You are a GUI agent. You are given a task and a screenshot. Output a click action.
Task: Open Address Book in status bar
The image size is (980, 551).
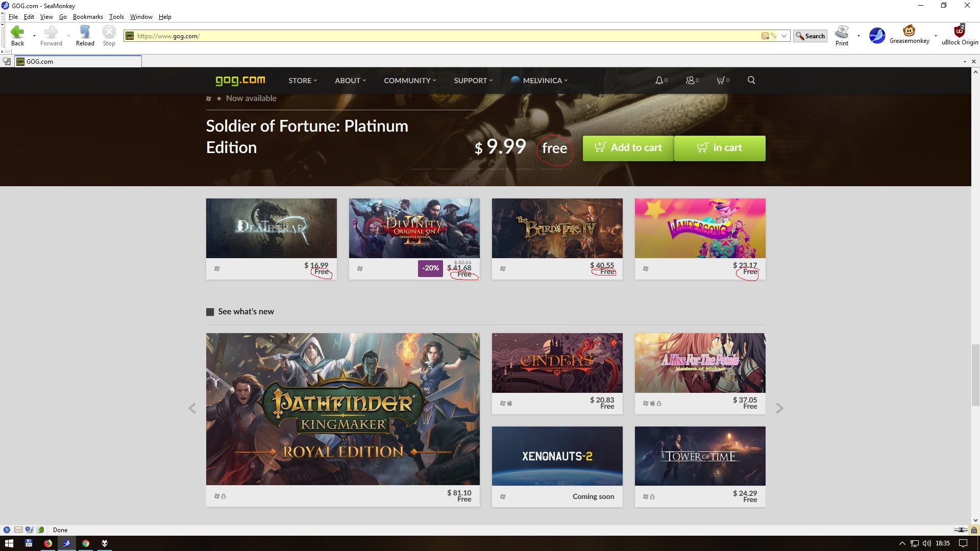coord(40,530)
